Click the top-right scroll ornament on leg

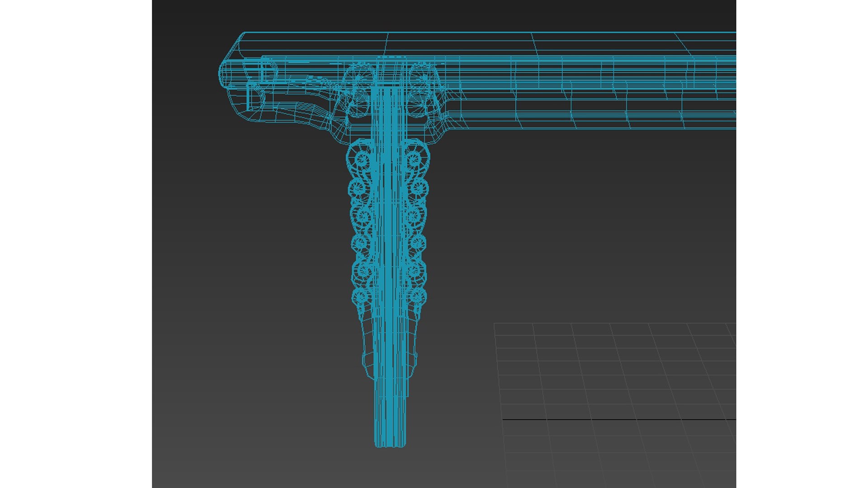click(x=415, y=159)
